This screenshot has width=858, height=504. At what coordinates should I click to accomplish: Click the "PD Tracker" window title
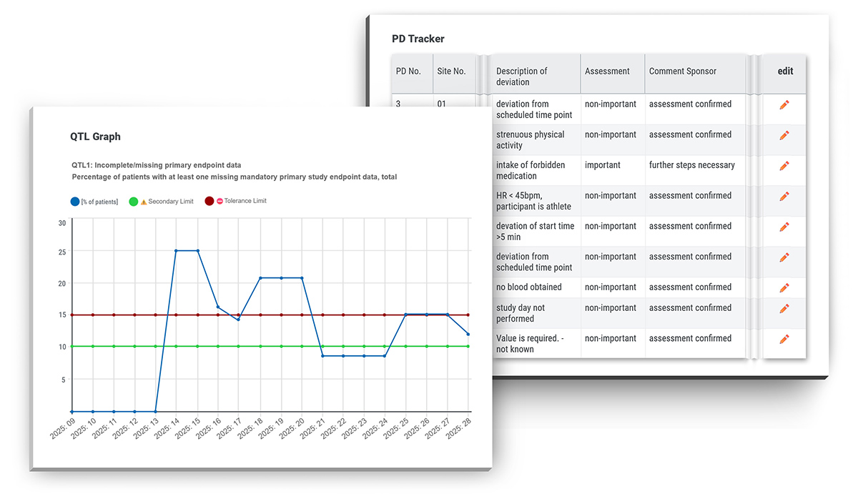coord(418,39)
